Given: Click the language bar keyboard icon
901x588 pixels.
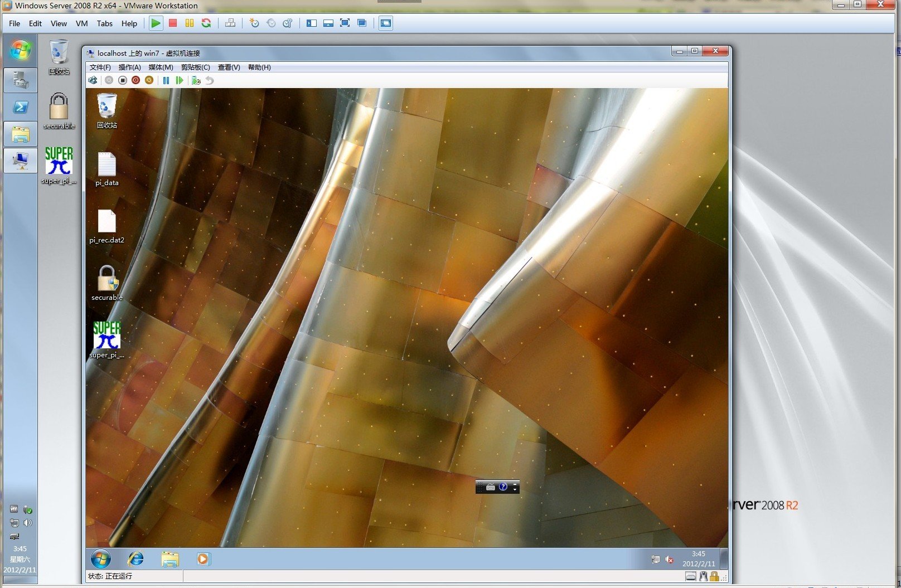Looking at the screenshot, I should pos(491,487).
